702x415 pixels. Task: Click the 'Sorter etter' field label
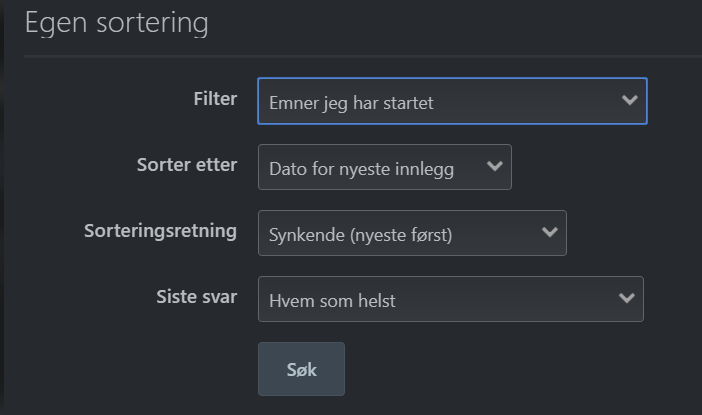tap(187, 164)
